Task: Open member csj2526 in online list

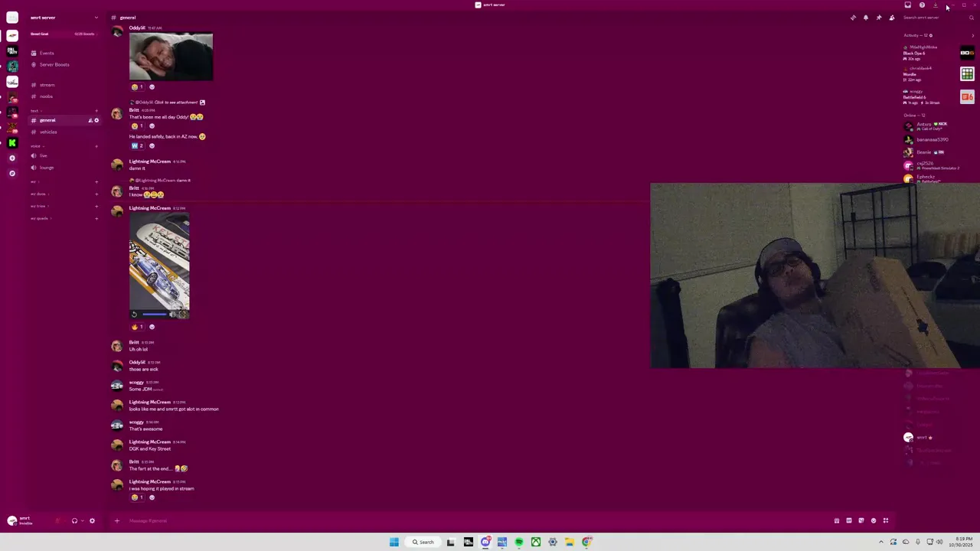Action: [x=938, y=165]
